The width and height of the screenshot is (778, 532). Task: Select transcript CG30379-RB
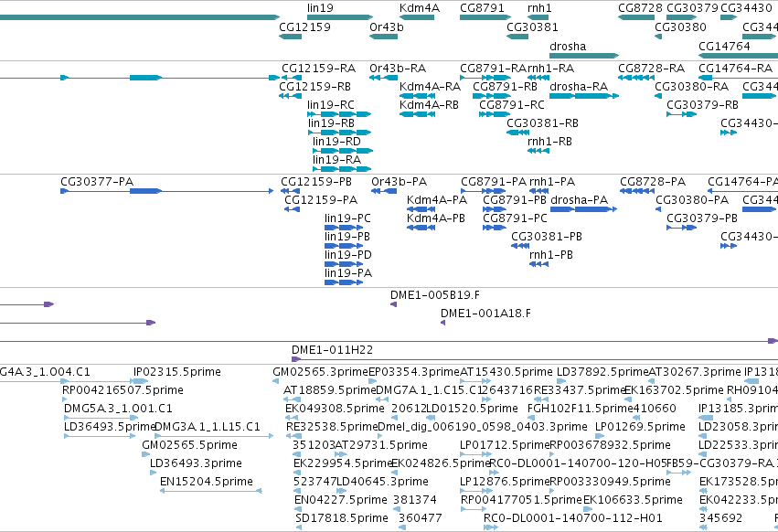(682, 114)
